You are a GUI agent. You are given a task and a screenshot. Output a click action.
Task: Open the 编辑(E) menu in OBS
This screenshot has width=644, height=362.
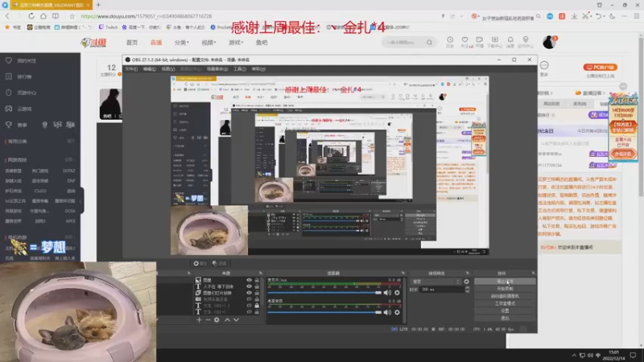coord(150,69)
